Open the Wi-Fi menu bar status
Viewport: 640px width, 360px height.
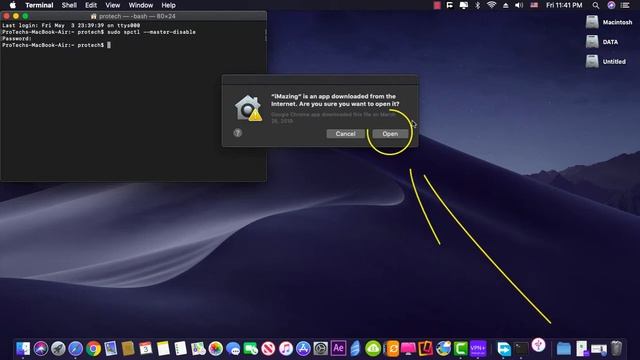491,5
